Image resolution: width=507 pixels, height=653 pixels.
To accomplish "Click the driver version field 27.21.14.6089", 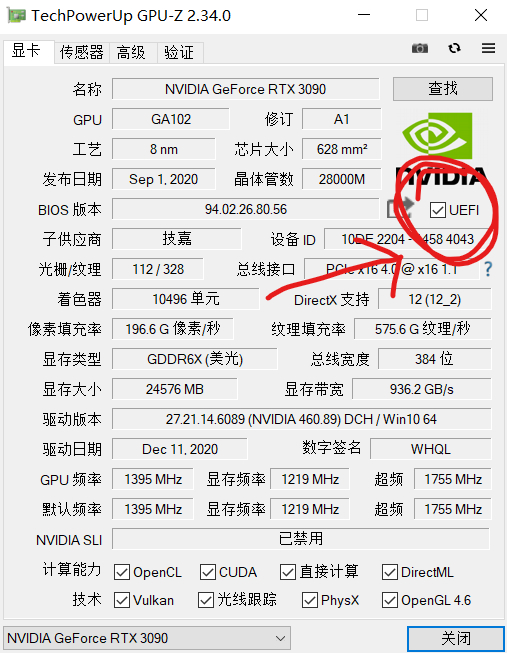I will pos(301,419).
